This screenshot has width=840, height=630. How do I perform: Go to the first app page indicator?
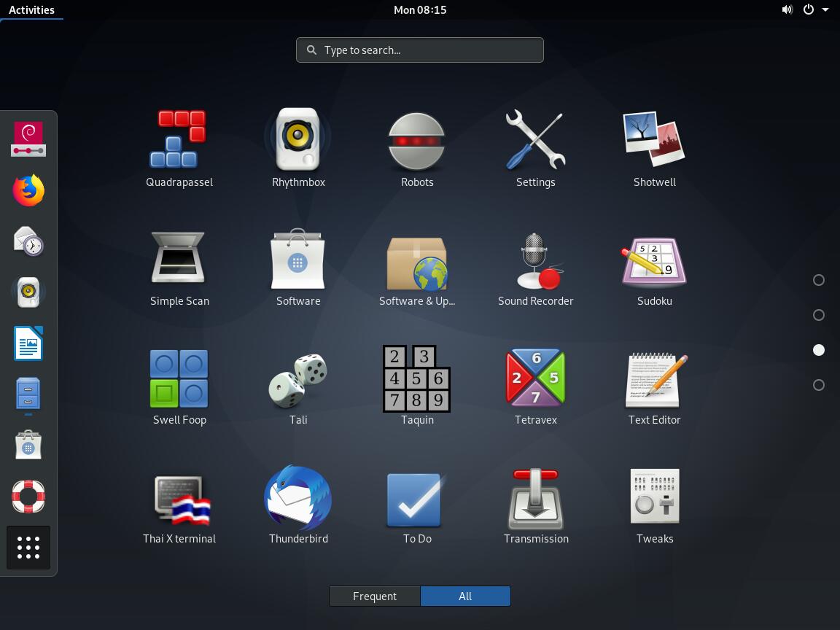pyautogui.click(x=819, y=280)
